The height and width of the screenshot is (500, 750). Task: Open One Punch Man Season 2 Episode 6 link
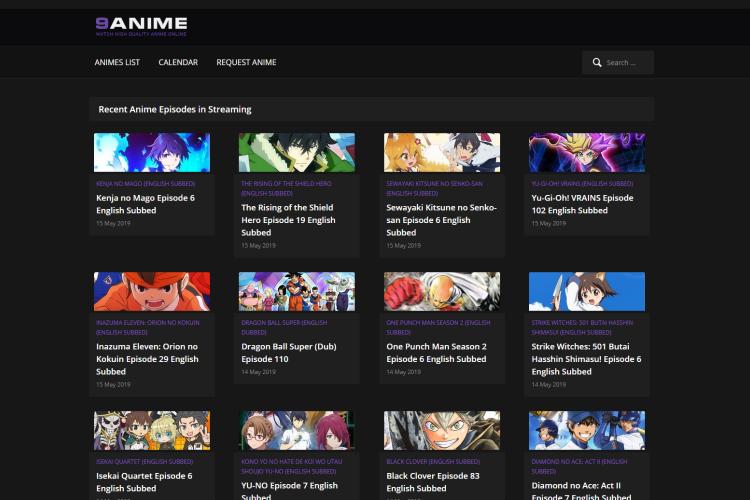(436, 353)
